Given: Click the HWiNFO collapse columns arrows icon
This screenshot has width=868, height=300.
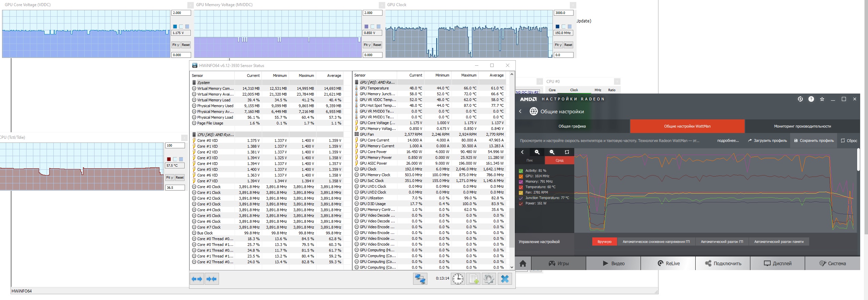Looking at the screenshot, I should coord(211,279).
